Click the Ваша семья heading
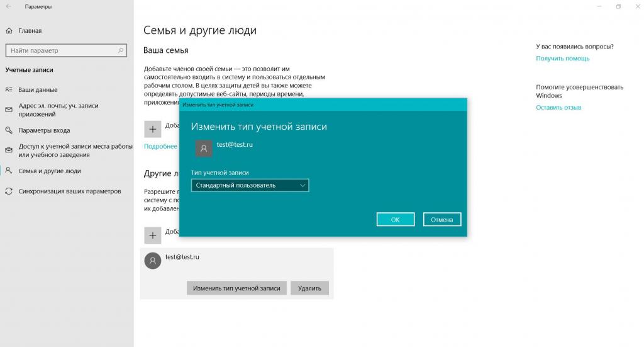The image size is (644, 347). [x=165, y=50]
